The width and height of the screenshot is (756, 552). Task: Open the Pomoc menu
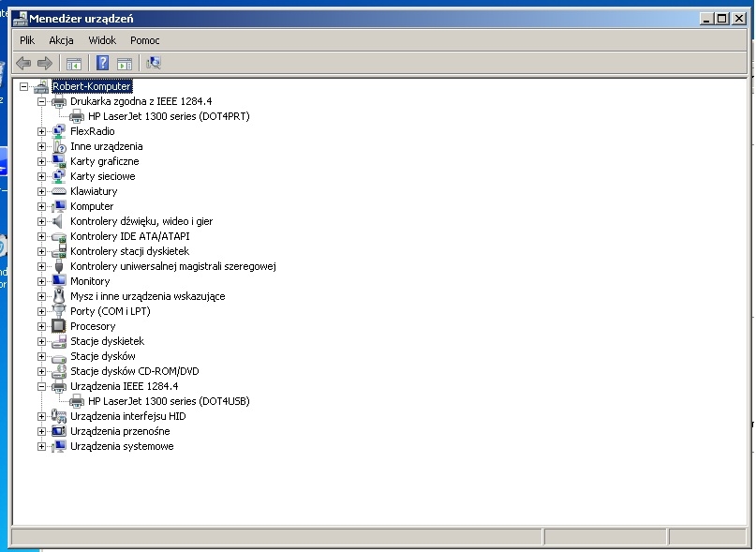pyautogui.click(x=144, y=40)
